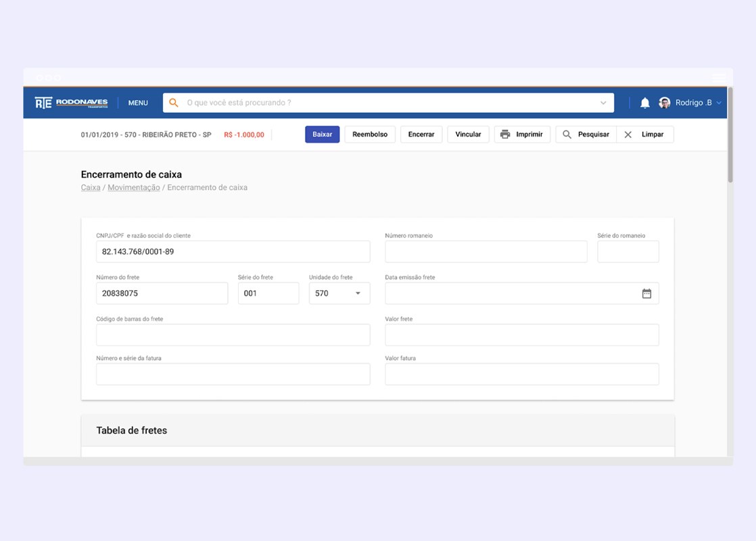Click the Encerrar button

[x=421, y=135]
